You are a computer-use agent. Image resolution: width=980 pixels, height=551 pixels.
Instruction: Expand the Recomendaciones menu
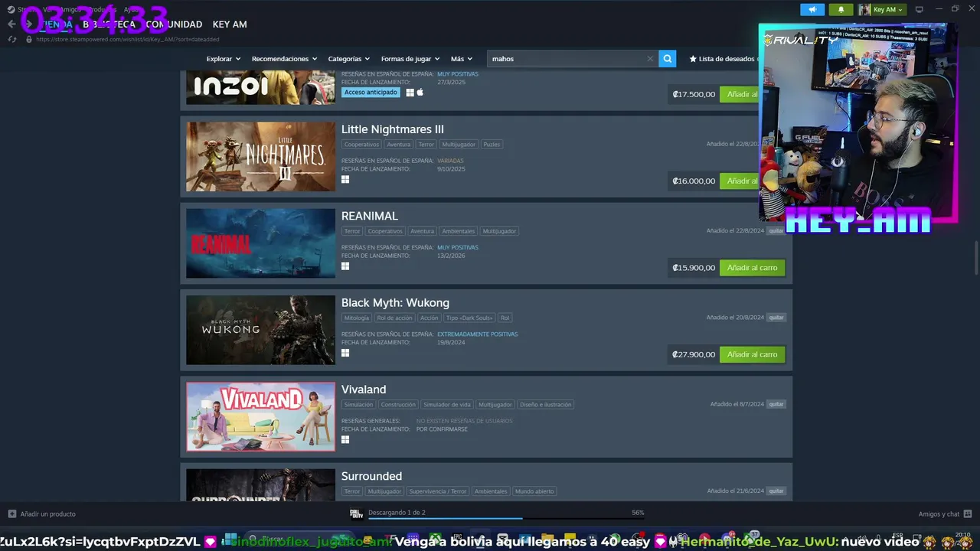click(284, 58)
